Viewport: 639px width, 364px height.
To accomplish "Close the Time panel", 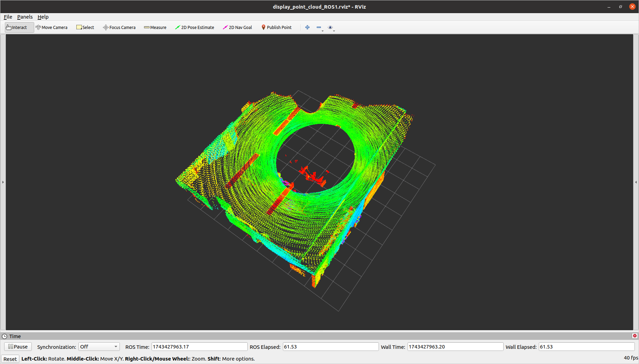I will click(x=635, y=336).
